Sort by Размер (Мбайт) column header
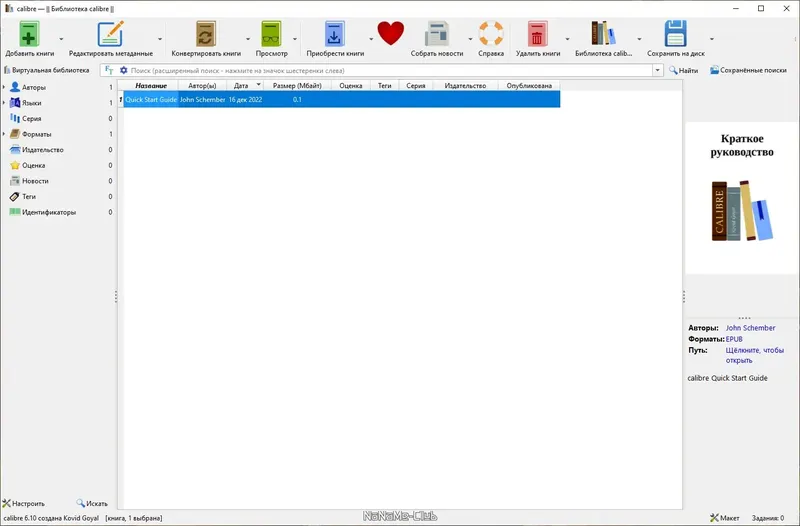800x526 pixels. 297,86
